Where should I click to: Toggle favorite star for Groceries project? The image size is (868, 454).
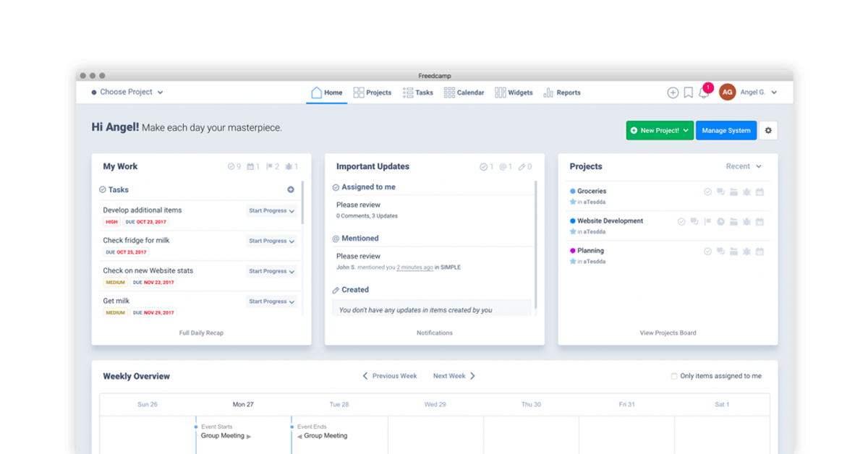tap(573, 202)
